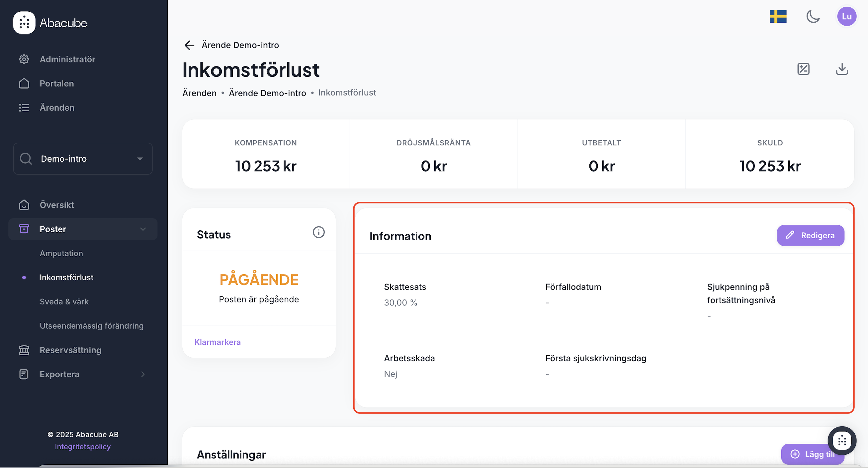868x468 pixels.
Task: Navigate to Ärenden breadcrumb link
Action: pyautogui.click(x=200, y=93)
